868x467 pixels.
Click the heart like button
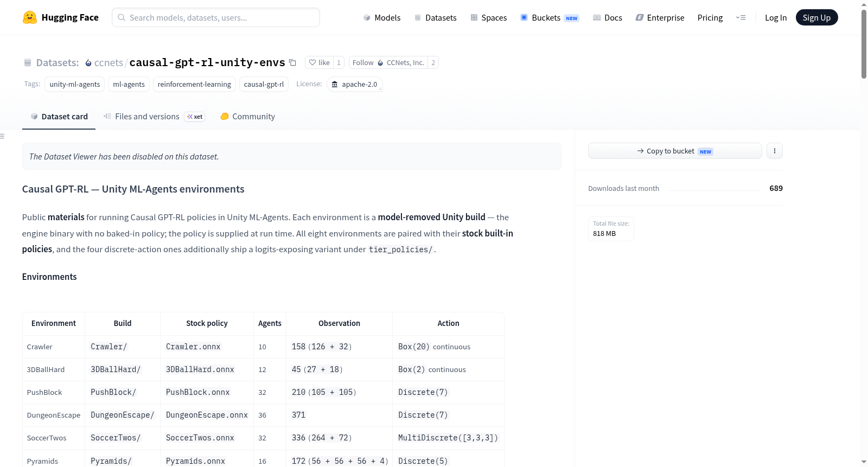320,62
